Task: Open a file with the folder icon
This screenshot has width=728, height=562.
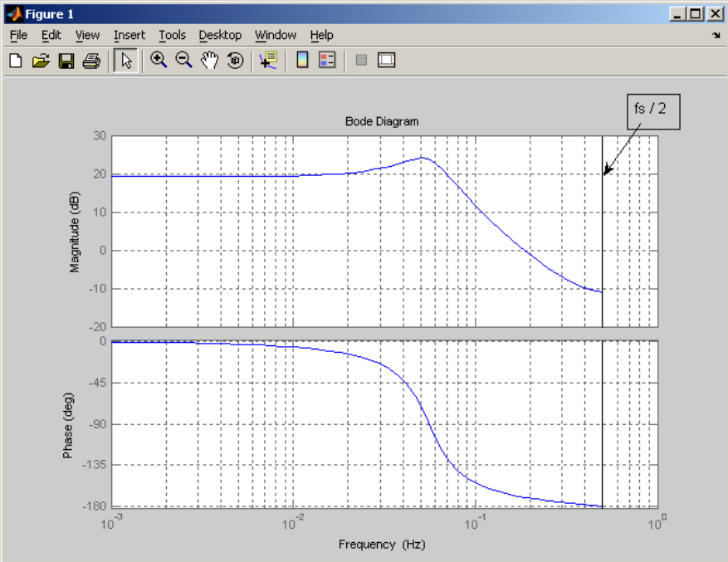Action: coord(41,61)
